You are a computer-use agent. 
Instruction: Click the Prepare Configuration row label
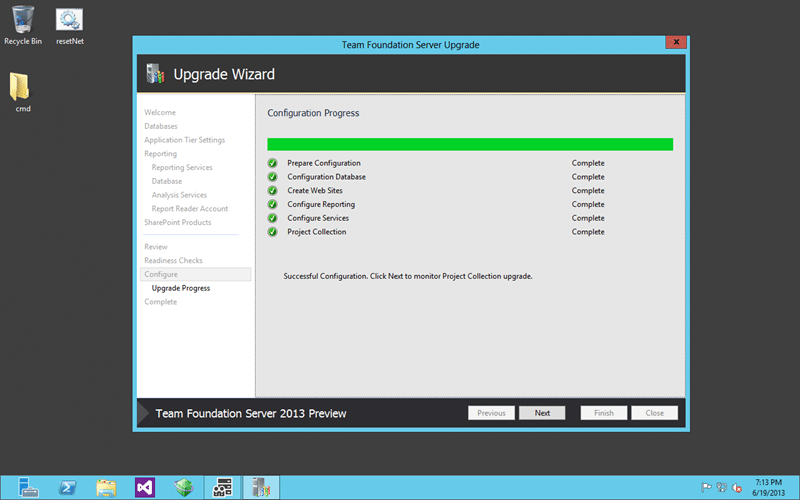(323, 163)
